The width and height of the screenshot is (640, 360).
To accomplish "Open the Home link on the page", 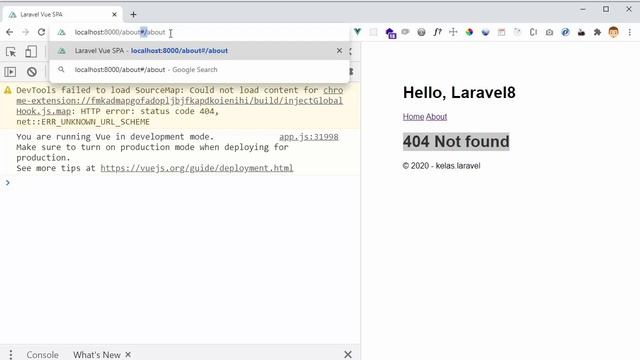I will click(x=413, y=117).
